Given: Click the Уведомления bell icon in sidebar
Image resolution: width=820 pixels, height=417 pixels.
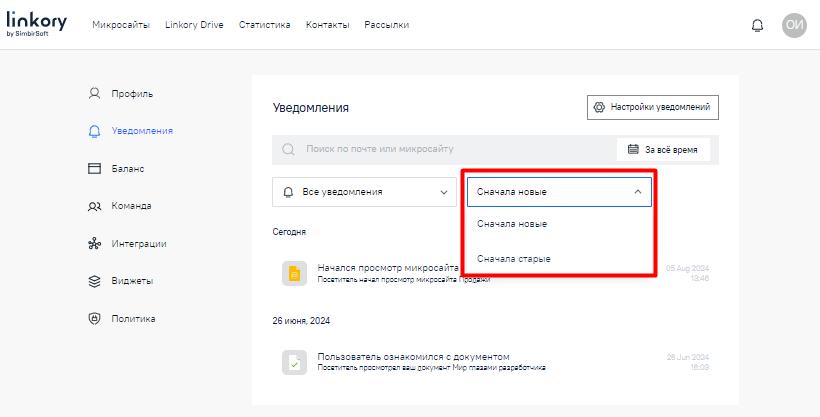Looking at the screenshot, I should point(94,131).
